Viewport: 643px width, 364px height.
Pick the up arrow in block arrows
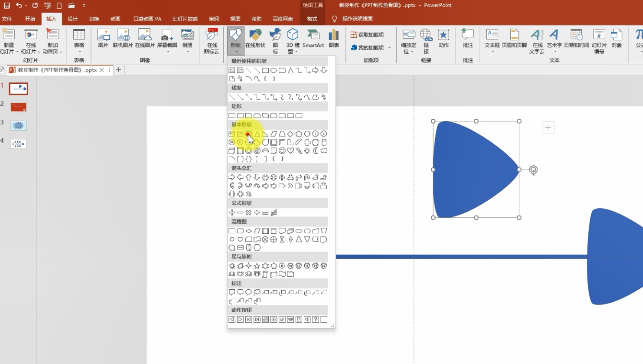click(x=249, y=178)
